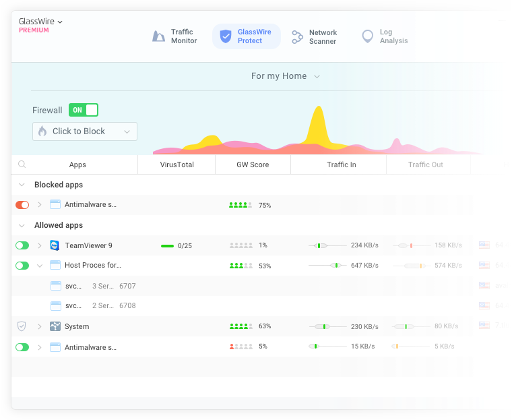
Task: Expand the TeamViewer 9 row
Action: tap(40, 245)
